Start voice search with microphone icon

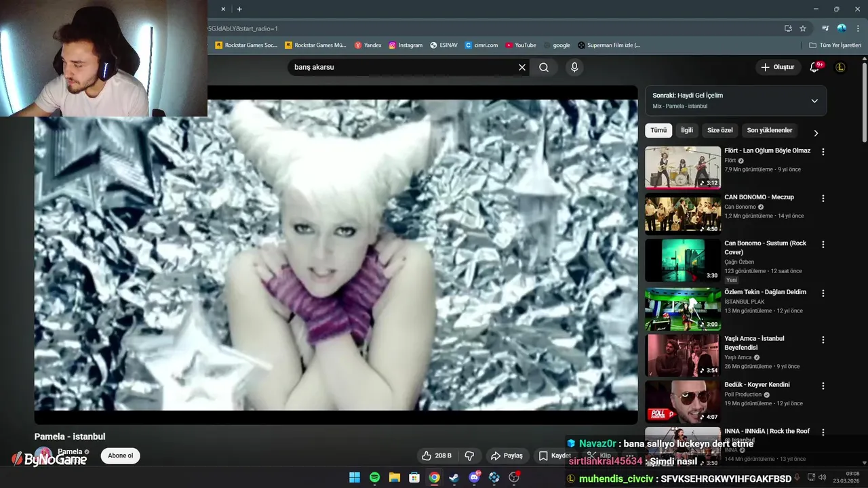coord(574,67)
